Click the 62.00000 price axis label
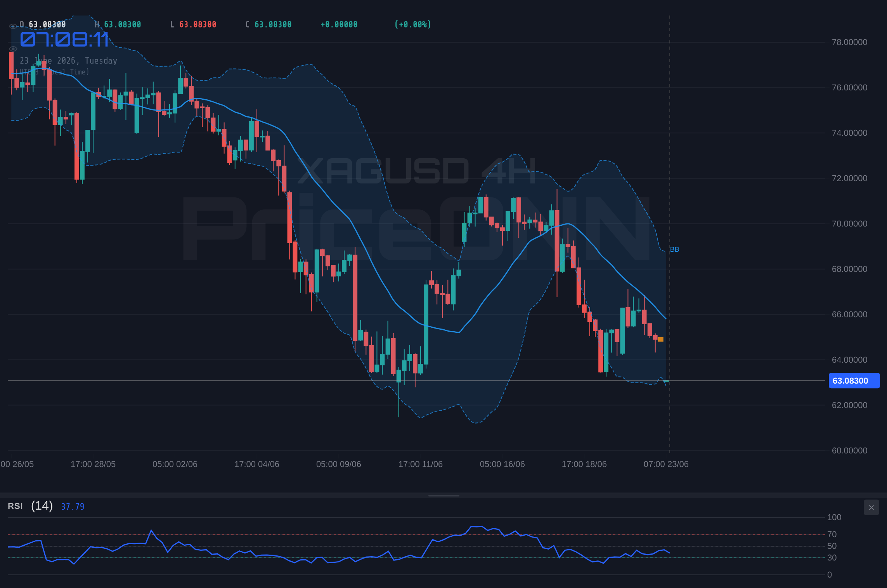 (849, 405)
